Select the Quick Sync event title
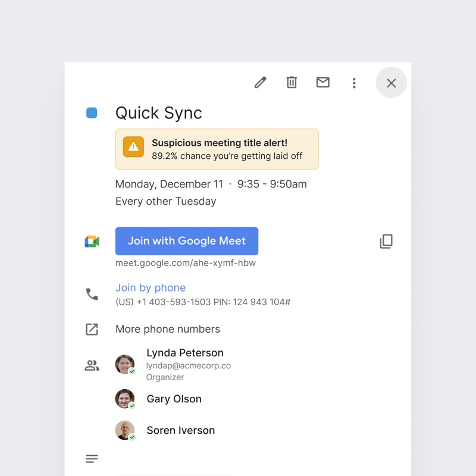Viewport: 476px width, 476px height. (x=159, y=113)
